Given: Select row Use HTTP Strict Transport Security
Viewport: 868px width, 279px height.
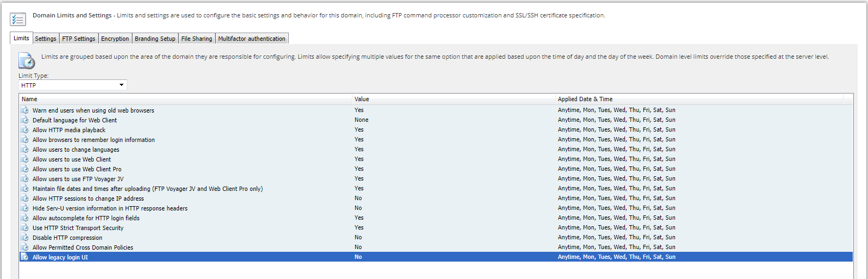Looking at the screenshot, I should point(436,228).
